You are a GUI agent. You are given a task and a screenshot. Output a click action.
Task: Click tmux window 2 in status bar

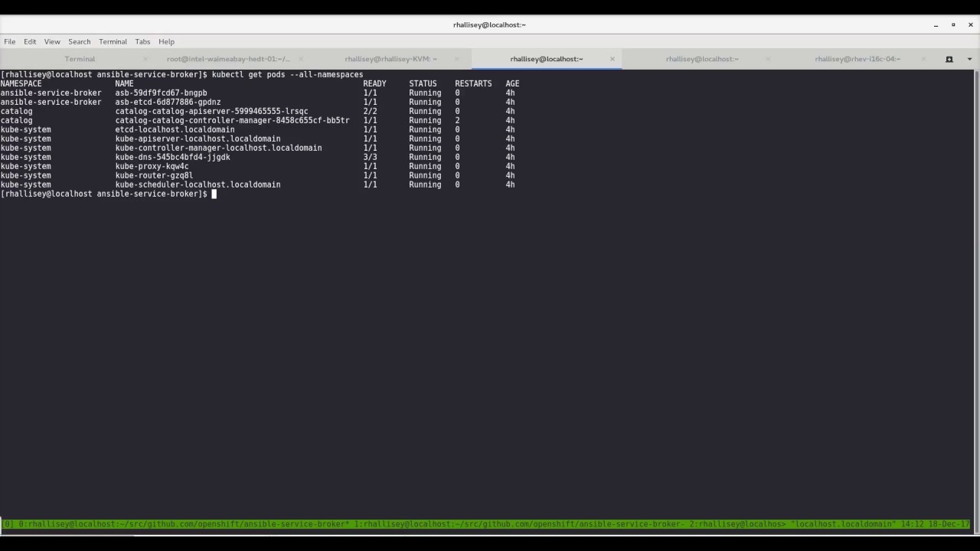click(x=737, y=524)
